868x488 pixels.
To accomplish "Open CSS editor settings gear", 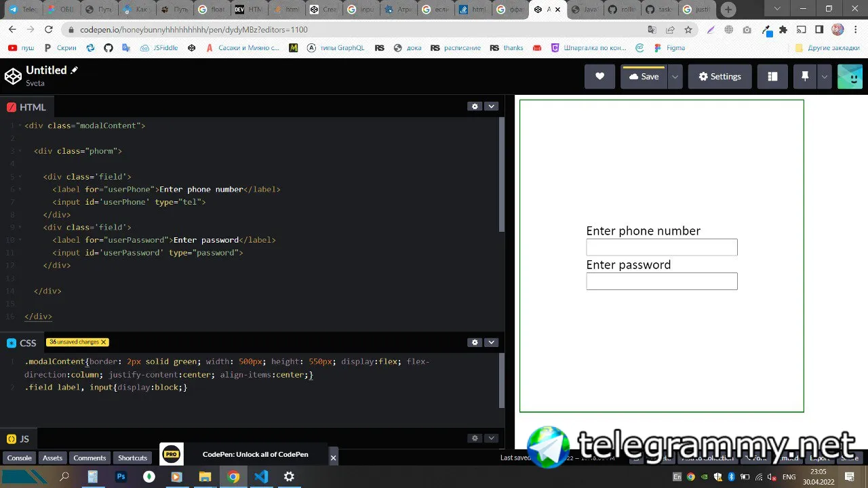I will click(x=475, y=342).
